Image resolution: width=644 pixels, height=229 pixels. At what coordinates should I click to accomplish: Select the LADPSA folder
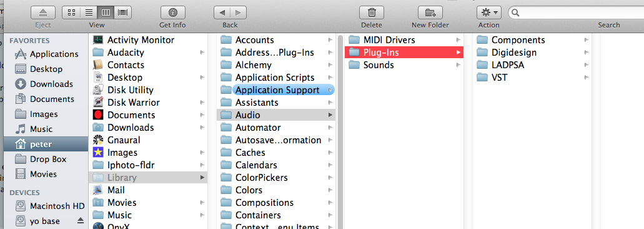pyautogui.click(x=532, y=65)
